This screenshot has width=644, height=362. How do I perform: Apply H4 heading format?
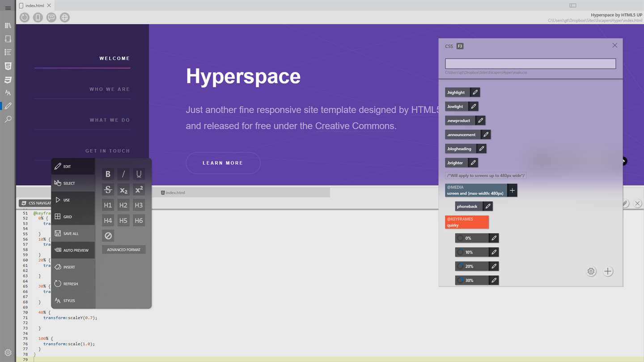pos(108,220)
